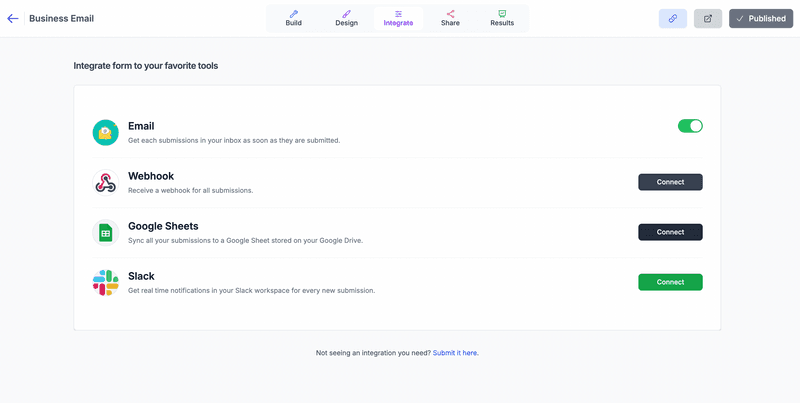Screen dimensions: 800x403
Task: Click the 'Email' integration heading
Action: [141, 126]
